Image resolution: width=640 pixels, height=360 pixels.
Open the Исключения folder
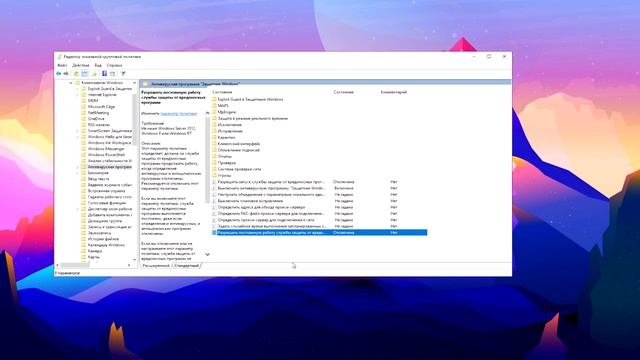pyautogui.click(x=227, y=124)
